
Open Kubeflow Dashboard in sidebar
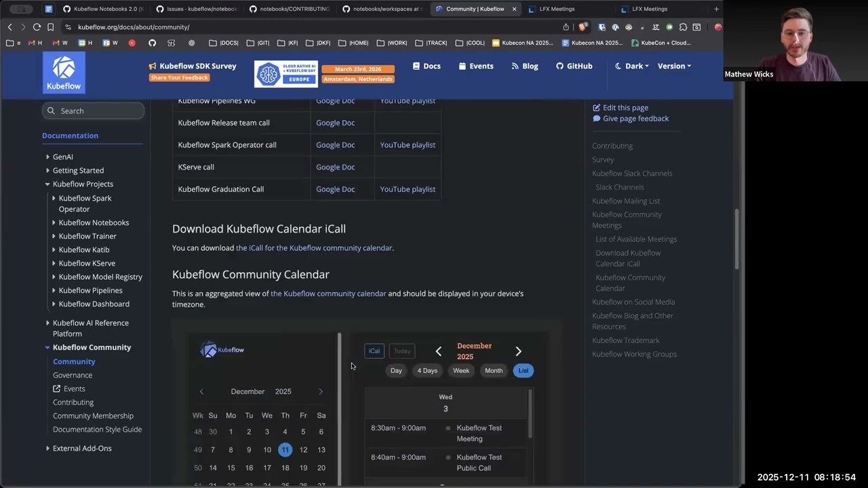tap(94, 304)
